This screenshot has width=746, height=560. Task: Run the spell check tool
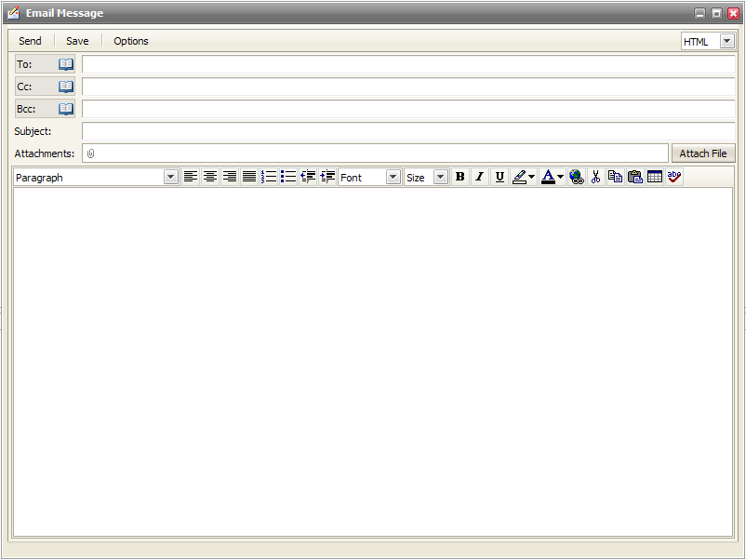674,177
